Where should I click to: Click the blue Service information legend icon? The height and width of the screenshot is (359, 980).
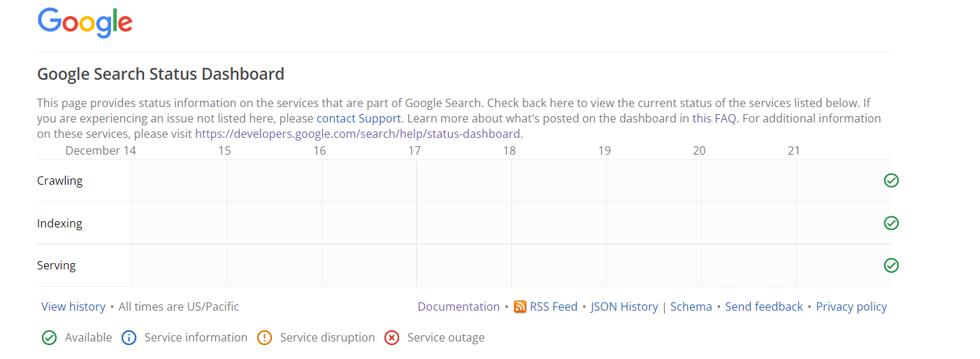click(x=129, y=338)
